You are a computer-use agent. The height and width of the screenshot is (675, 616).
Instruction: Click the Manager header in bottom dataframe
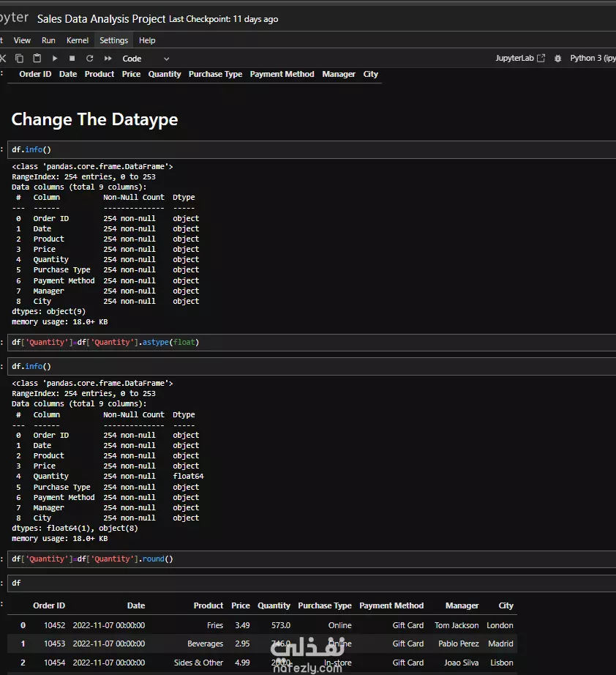[x=462, y=605]
